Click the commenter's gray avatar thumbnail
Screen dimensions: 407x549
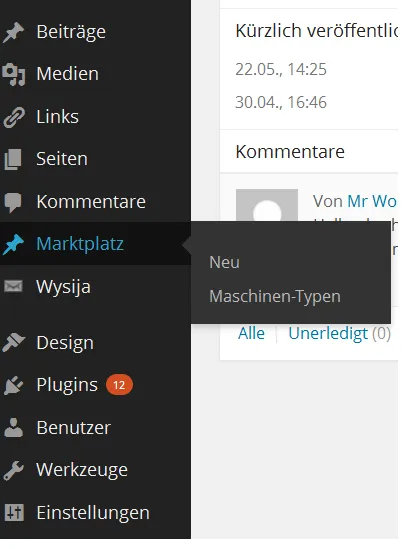(x=267, y=205)
